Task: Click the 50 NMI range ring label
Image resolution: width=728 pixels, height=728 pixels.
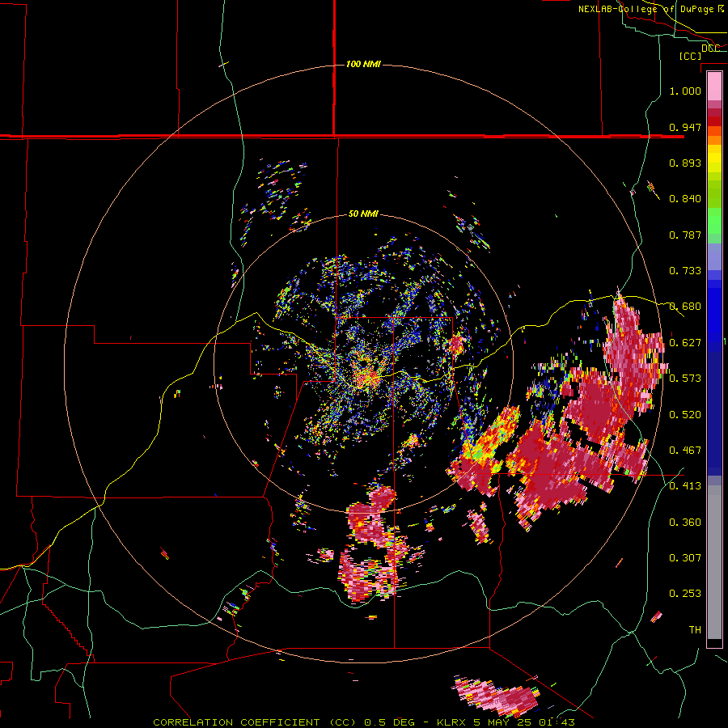Action: point(363,214)
